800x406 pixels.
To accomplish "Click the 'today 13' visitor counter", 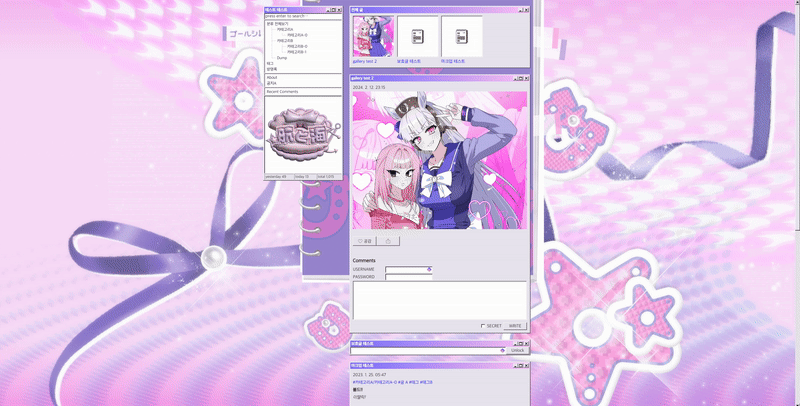I will 302,177.
